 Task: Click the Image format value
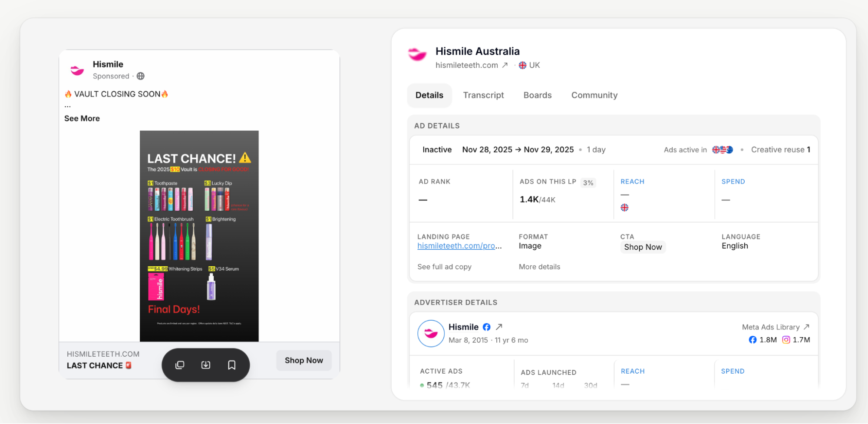[530, 246]
